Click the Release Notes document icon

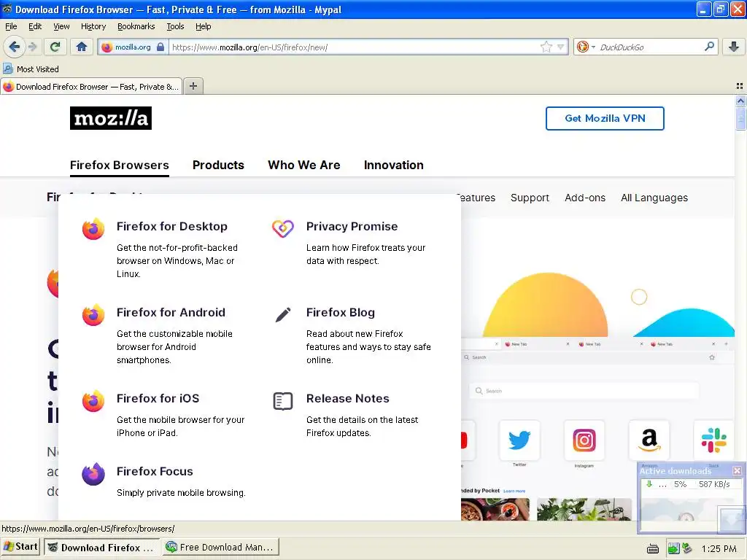pyautogui.click(x=282, y=401)
